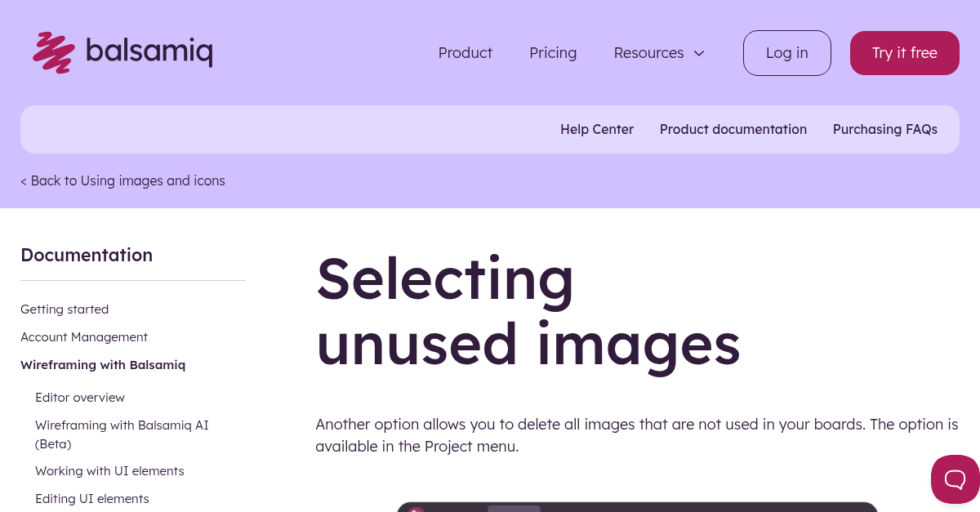Viewport: 980px width, 512px height.
Task: Open the chat support bubble
Action: click(957, 479)
